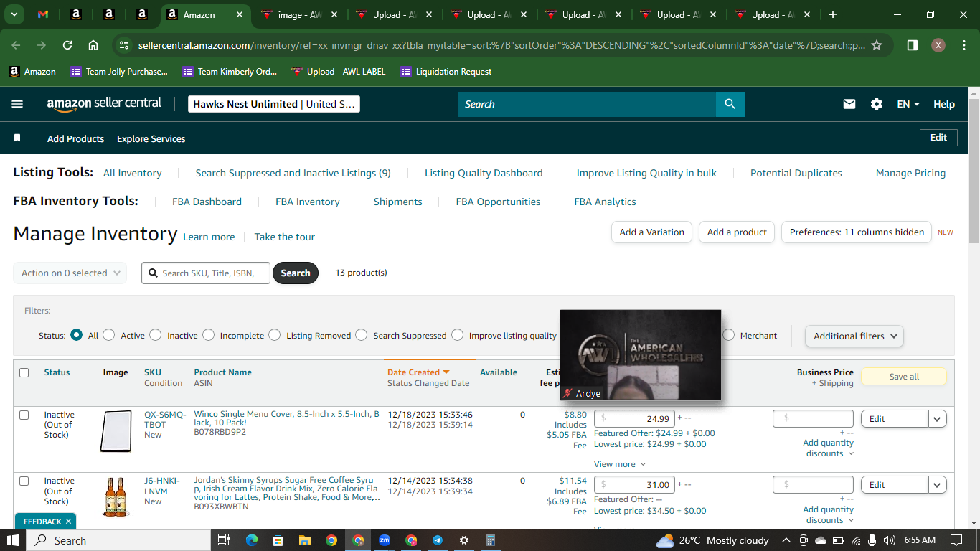980x551 pixels.
Task: Expand the Edit arrow for the Winco row
Action: 938,419
